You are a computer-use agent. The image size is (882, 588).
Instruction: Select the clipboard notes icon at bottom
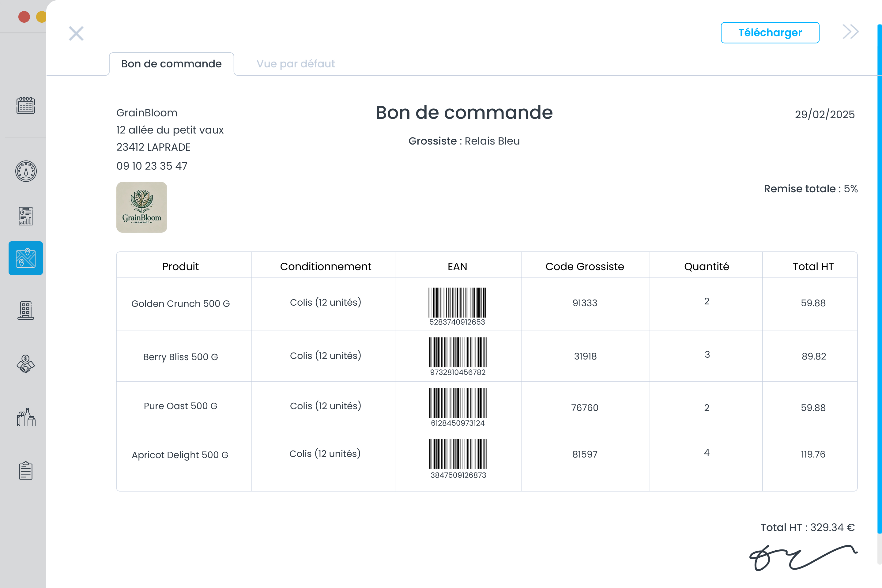coord(25,471)
